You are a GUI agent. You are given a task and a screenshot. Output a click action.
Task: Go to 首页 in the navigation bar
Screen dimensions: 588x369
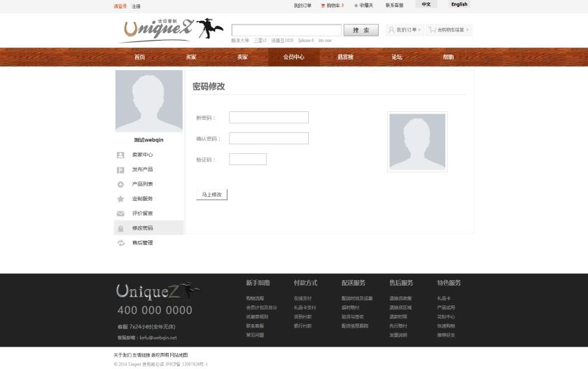139,57
